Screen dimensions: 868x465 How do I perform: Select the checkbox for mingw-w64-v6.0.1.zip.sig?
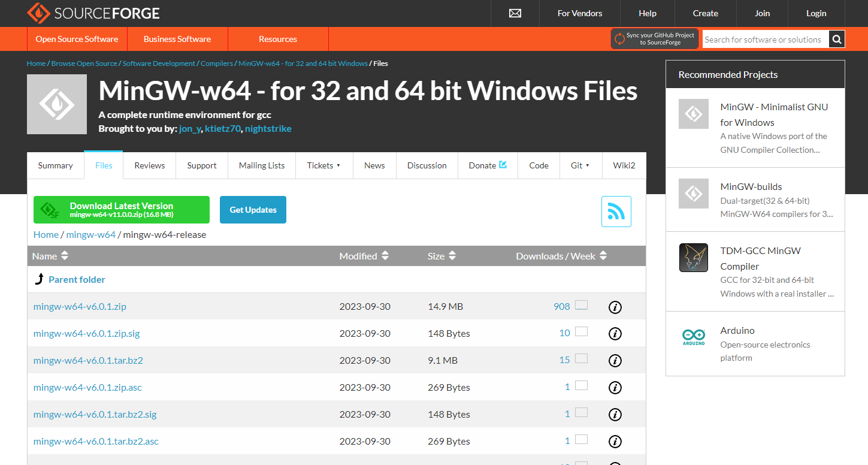580,331
